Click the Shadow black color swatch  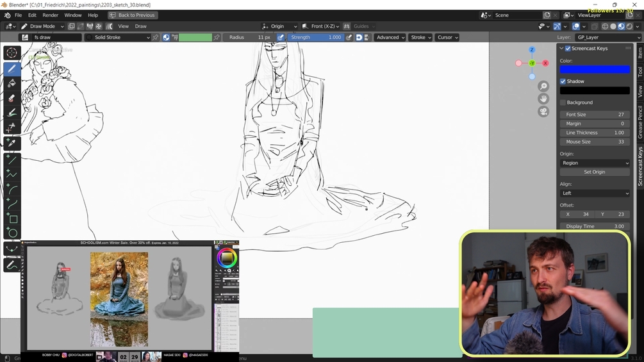pyautogui.click(x=595, y=91)
